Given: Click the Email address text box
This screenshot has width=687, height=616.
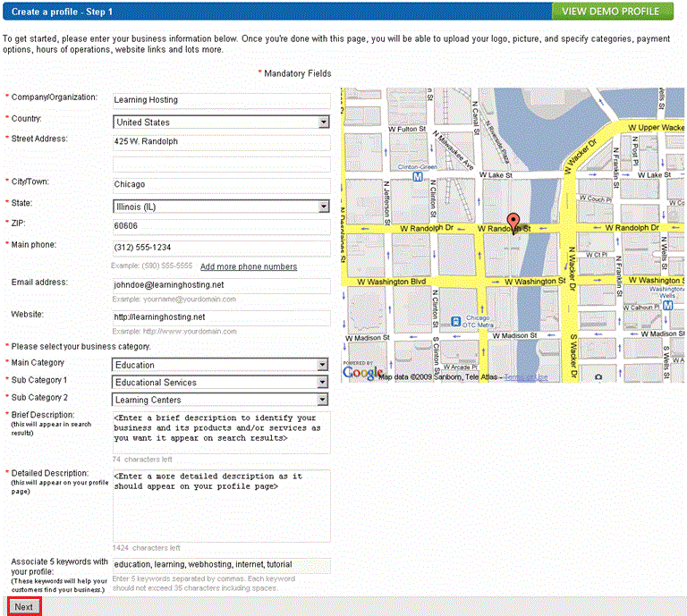Looking at the screenshot, I should pyautogui.click(x=221, y=285).
